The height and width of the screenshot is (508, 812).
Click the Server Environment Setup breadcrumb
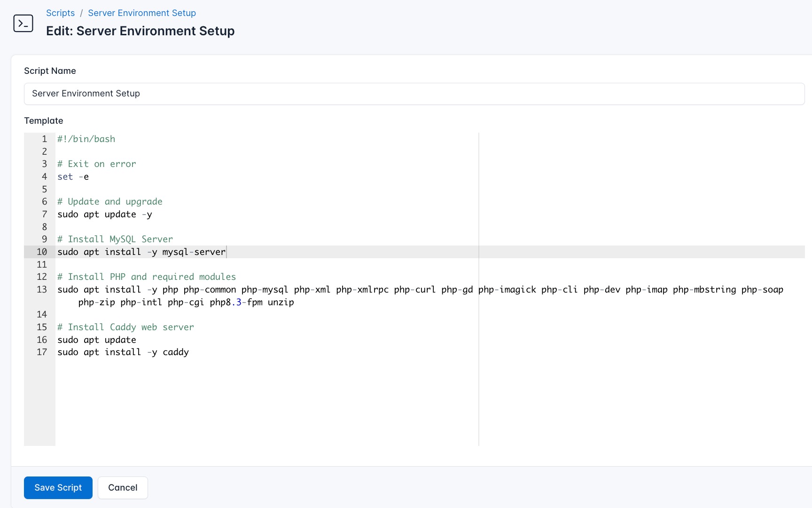(x=141, y=13)
